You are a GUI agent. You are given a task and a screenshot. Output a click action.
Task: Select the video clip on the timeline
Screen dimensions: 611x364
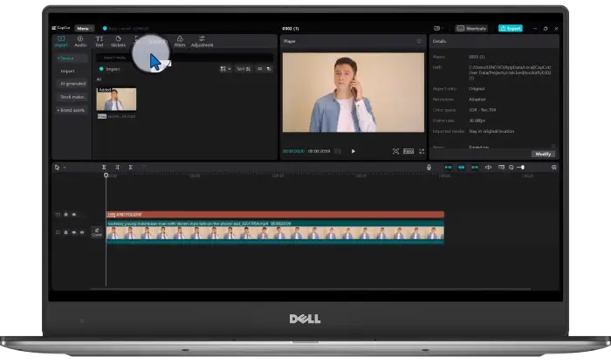coord(275,232)
